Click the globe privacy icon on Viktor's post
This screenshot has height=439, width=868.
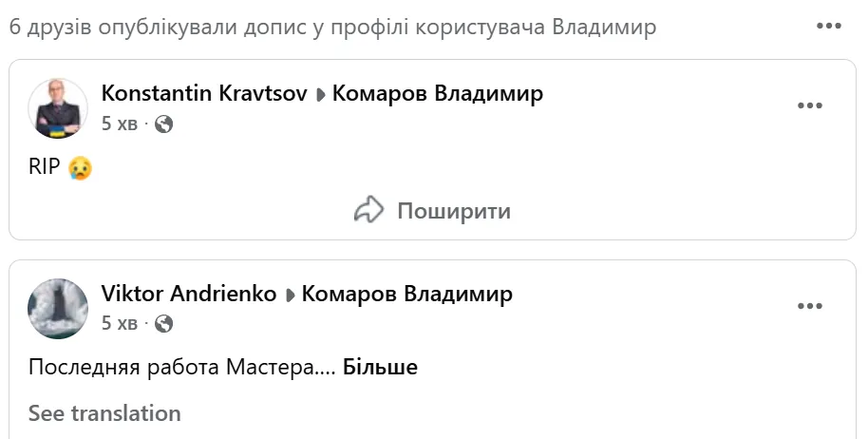[164, 324]
